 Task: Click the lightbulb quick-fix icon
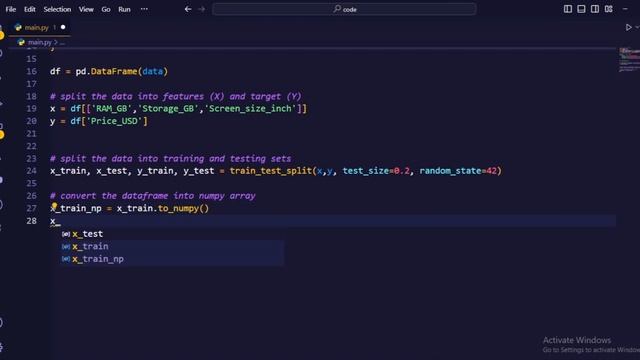click(54, 206)
